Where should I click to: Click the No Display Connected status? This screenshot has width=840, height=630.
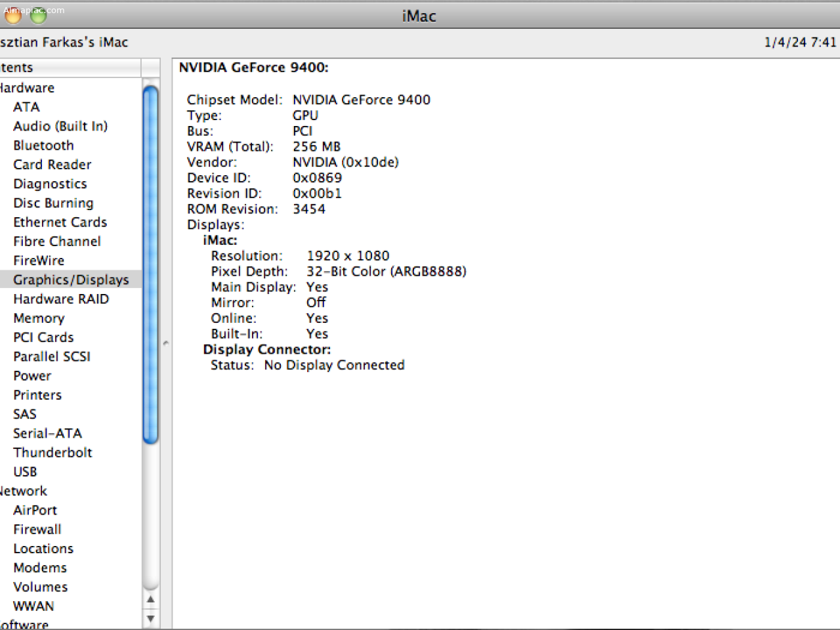tap(334, 366)
